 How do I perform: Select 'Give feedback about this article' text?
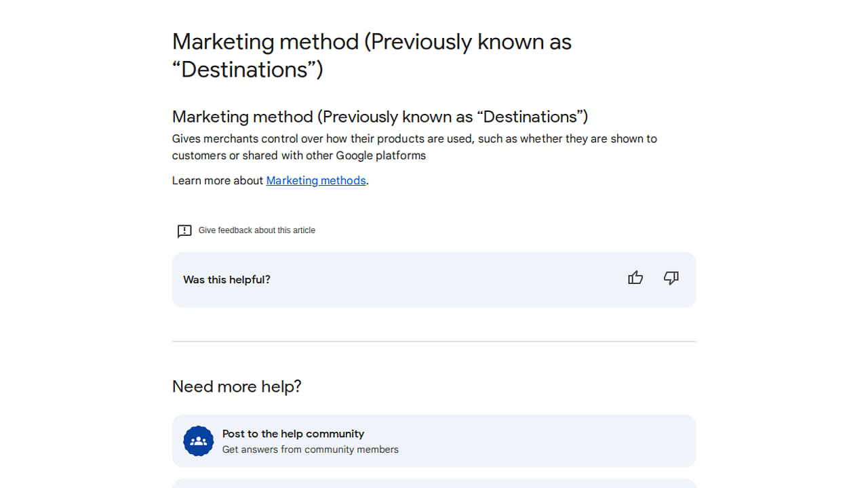pos(256,230)
